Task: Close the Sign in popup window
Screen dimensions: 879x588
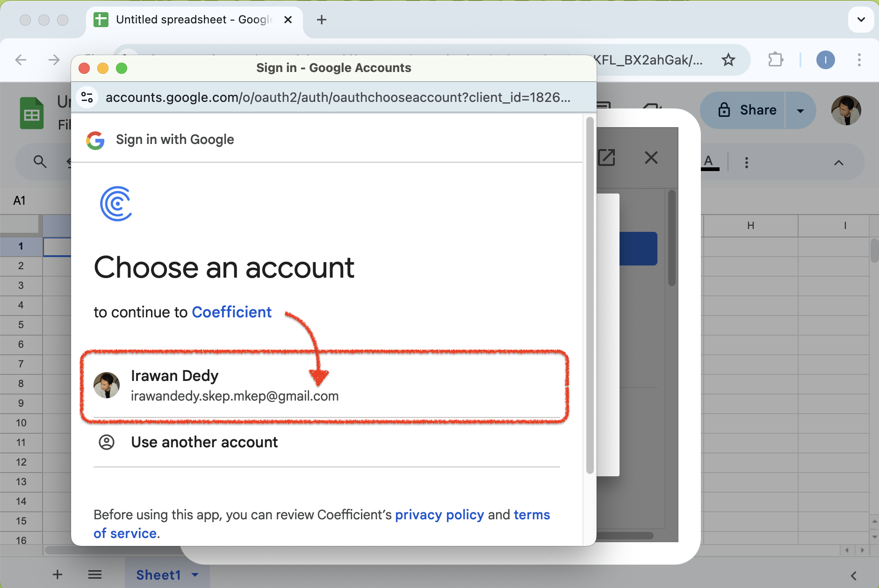Action: click(84, 68)
